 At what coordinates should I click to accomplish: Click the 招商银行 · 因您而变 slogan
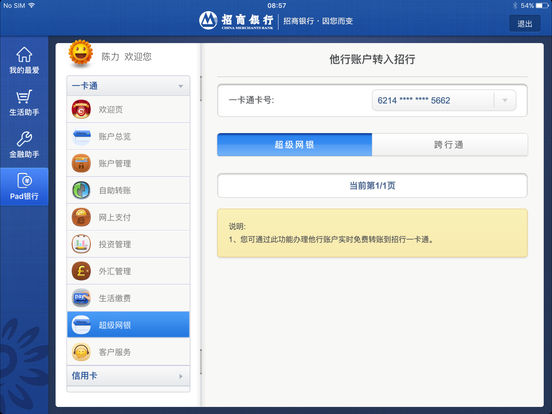318,21
